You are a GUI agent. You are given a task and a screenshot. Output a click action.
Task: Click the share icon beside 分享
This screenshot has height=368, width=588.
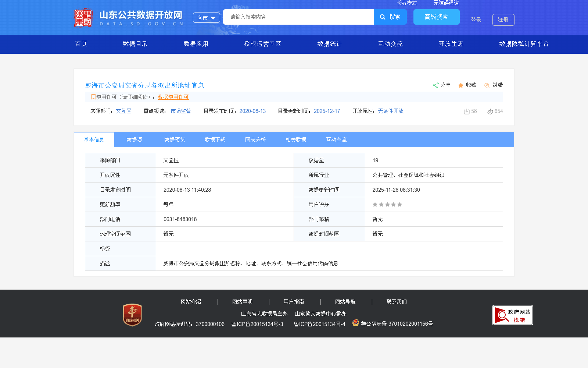(x=435, y=85)
